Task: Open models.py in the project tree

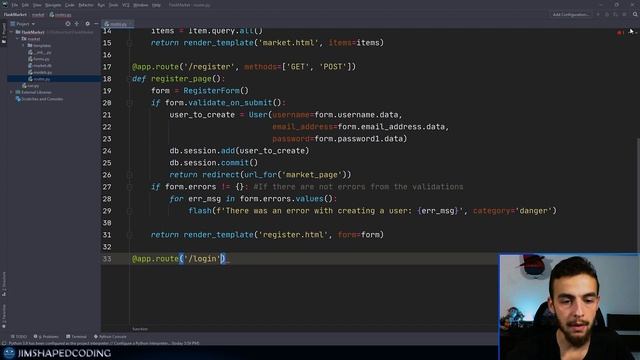Action: [x=40, y=72]
